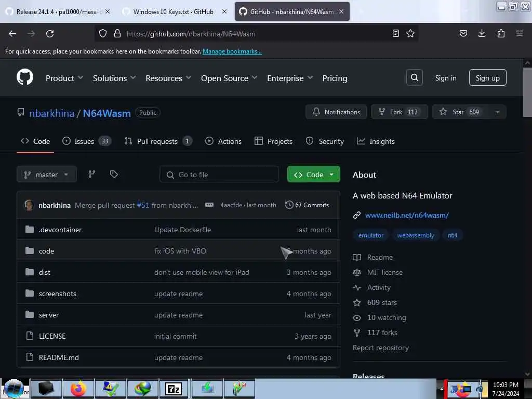Open the Projects tab
This screenshot has width=532, height=399.
273,141
